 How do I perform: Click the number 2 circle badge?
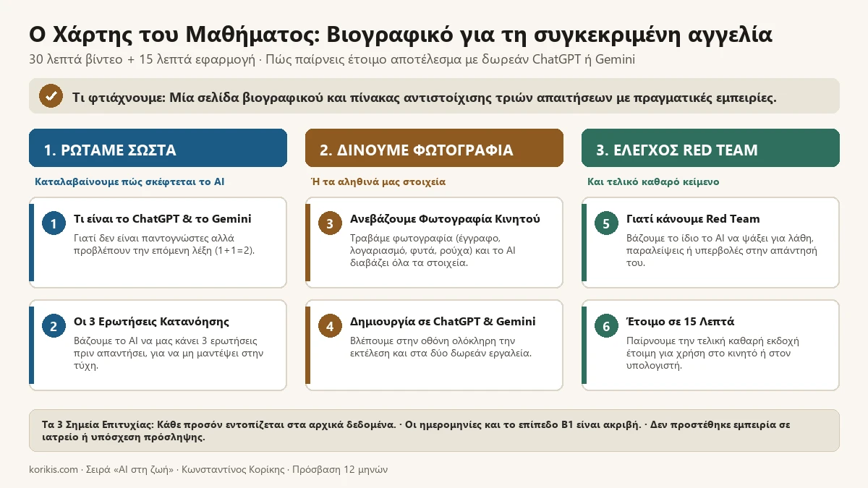tap(53, 327)
